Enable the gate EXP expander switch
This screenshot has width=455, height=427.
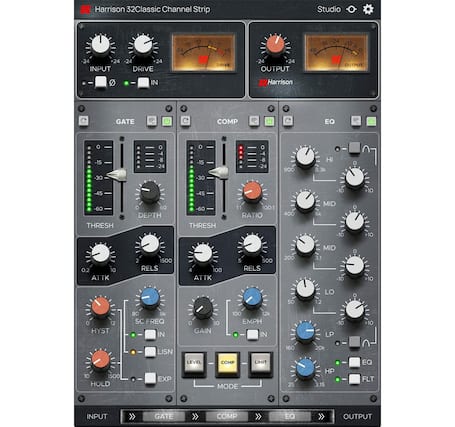tap(150, 379)
